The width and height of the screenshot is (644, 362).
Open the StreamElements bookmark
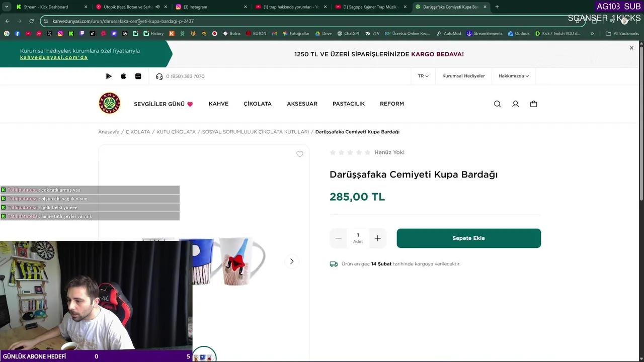pos(484,34)
